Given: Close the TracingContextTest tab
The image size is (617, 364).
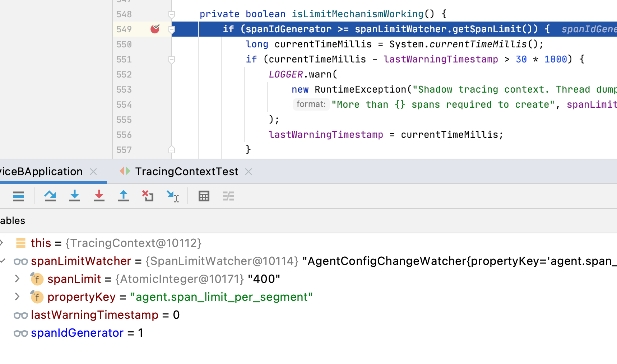Looking at the screenshot, I should click(249, 172).
